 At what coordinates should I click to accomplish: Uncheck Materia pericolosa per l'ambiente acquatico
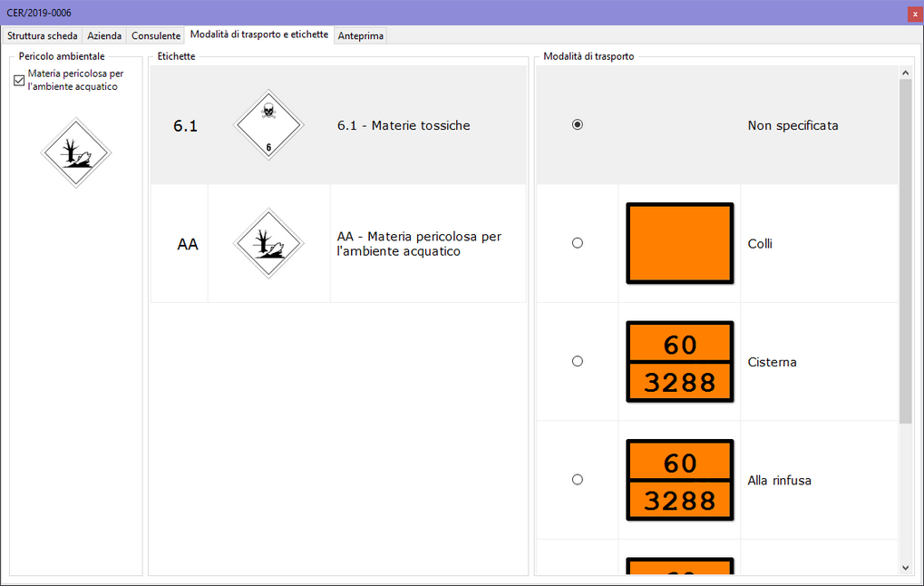[x=19, y=81]
